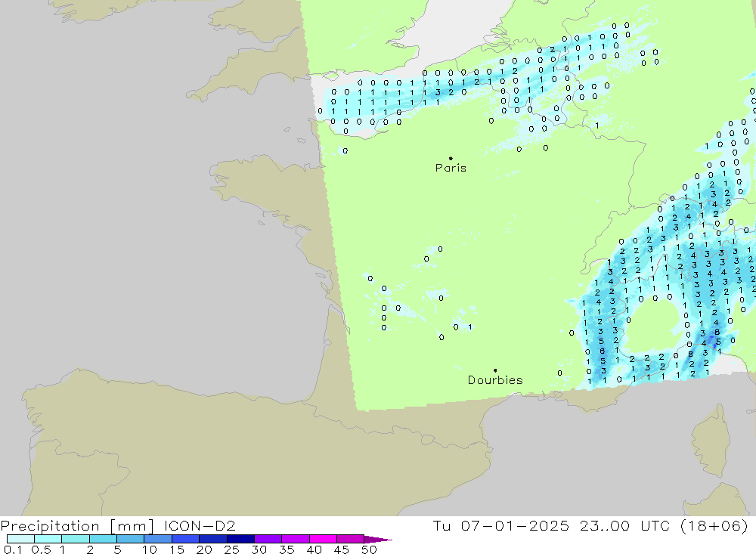Pick the 40–45 mm legend swatch
The width and height of the screenshot is (756, 554).
pos(323,539)
